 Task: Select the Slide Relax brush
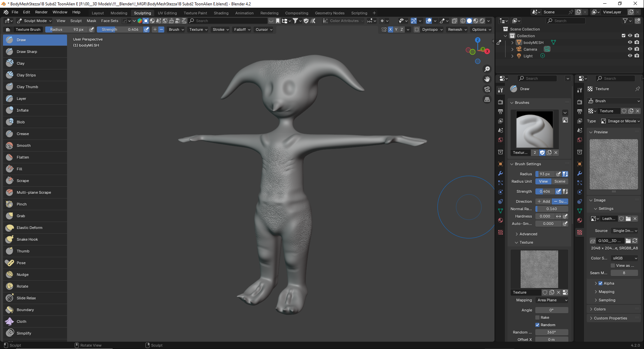35,298
